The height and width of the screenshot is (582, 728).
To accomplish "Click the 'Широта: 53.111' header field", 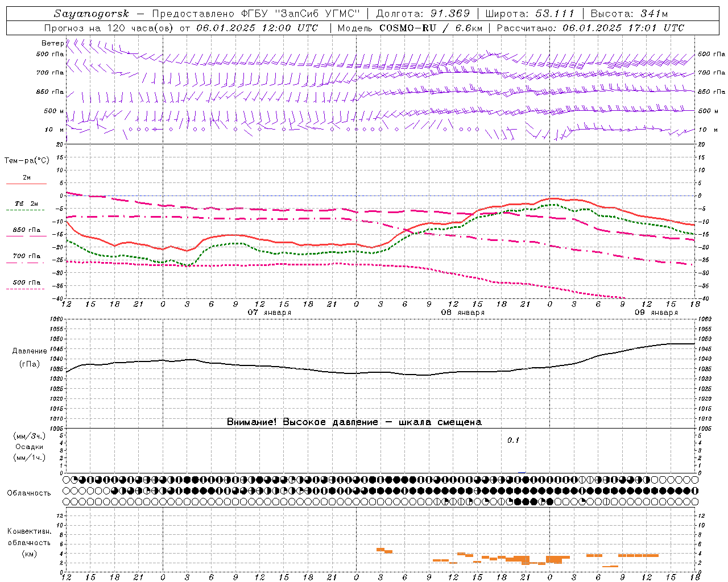I will click(x=530, y=14).
